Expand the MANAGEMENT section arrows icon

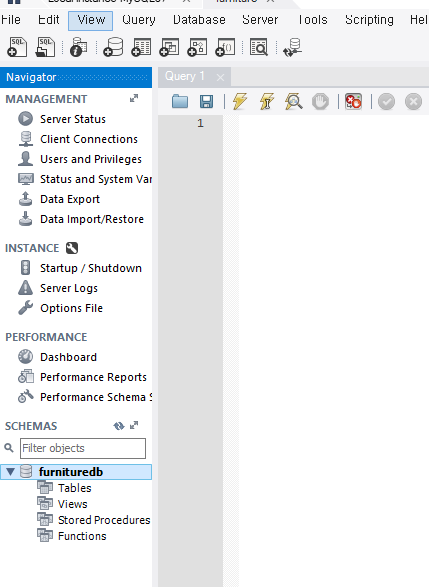click(134, 98)
